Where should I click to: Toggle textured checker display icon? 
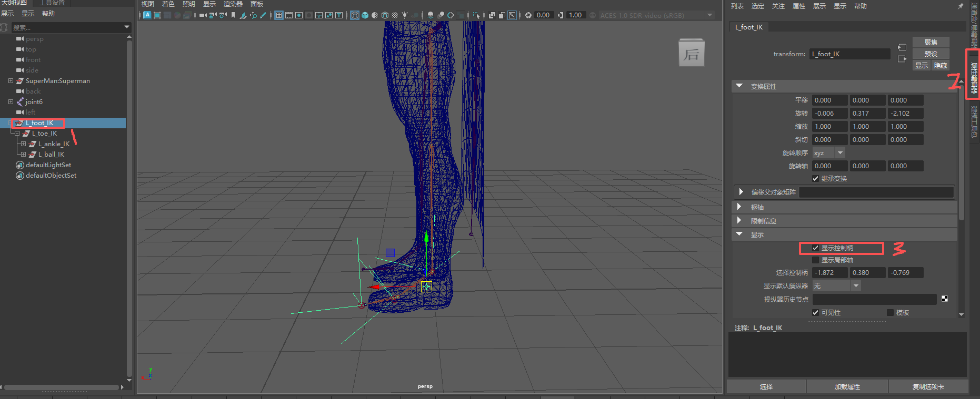395,15
